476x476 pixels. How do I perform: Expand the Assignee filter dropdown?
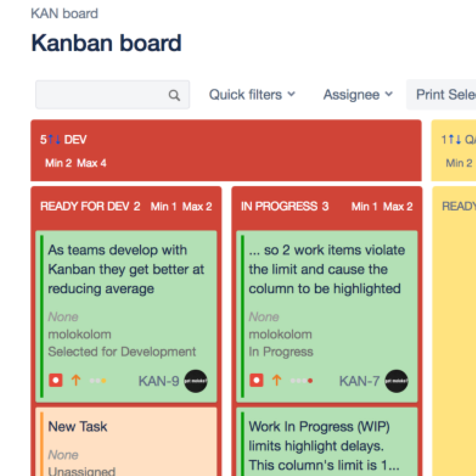[358, 94]
